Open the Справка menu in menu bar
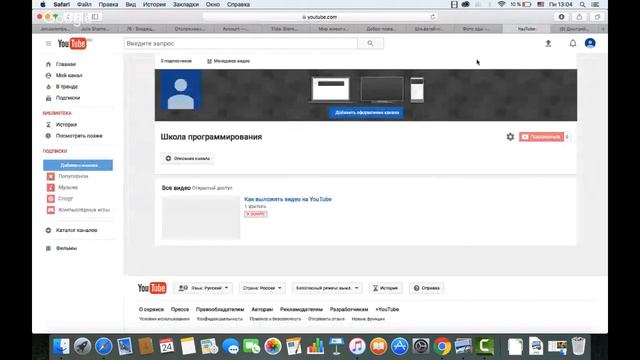 [238, 4]
